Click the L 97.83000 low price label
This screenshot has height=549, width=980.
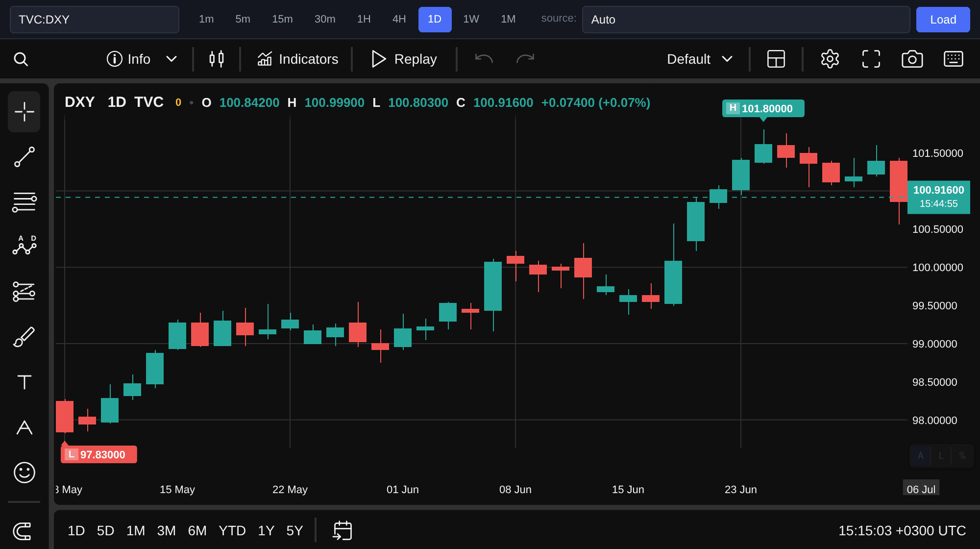[x=98, y=454]
